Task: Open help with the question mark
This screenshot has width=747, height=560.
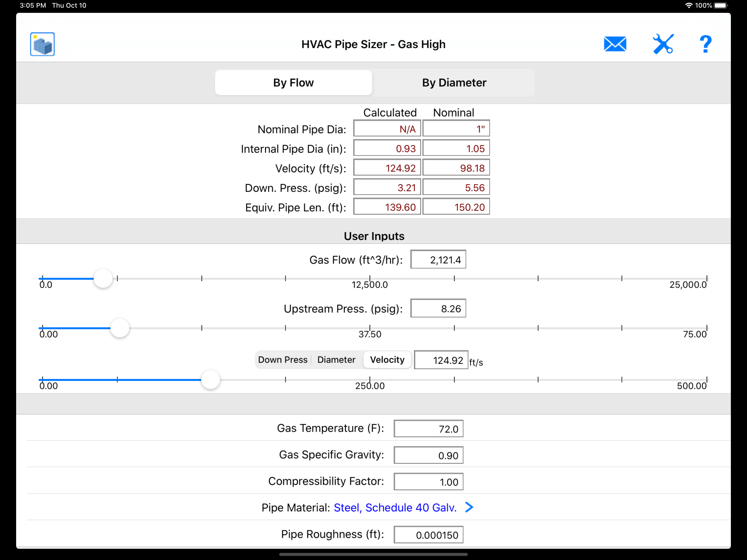Action: click(705, 44)
